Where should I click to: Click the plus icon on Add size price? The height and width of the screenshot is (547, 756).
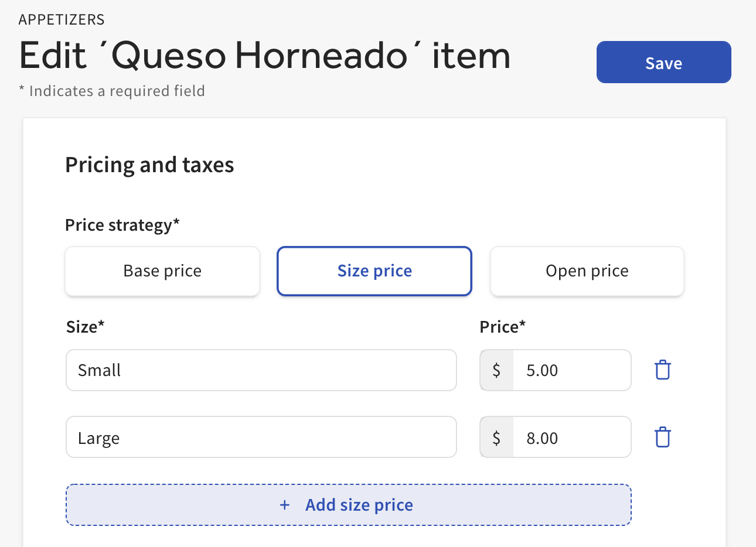coord(285,505)
